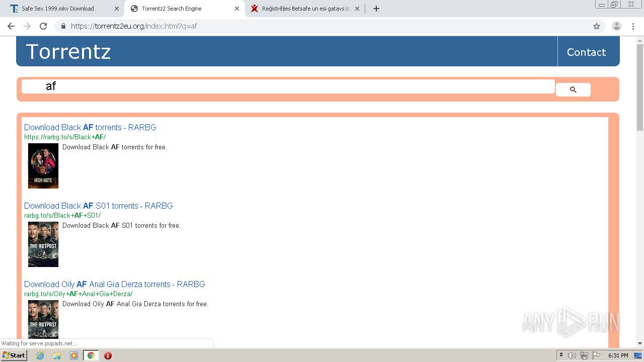This screenshot has width=644, height=362.
Task: Switch to Safe Sex 1999.mkv Download tab
Action: click(63, 9)
